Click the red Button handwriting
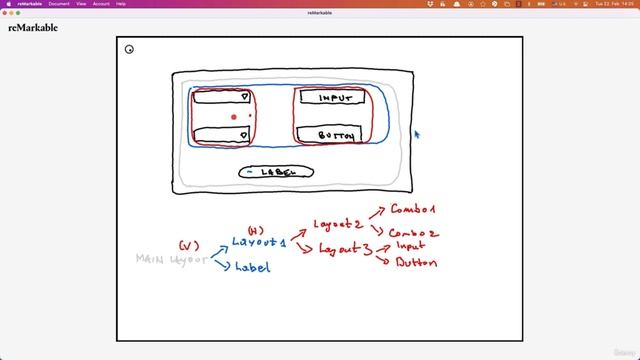640x360 pixels. [x=416, y=262]
